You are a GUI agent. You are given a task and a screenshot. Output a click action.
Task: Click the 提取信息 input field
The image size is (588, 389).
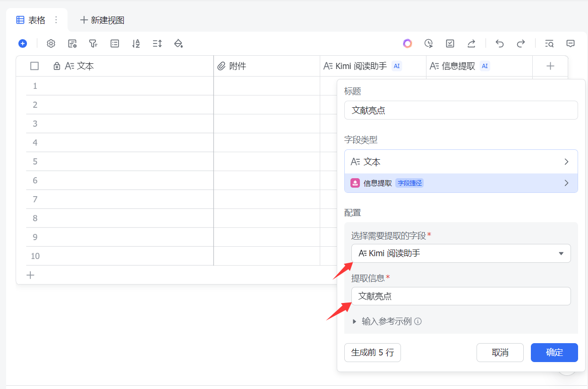(x=460, y=296)
